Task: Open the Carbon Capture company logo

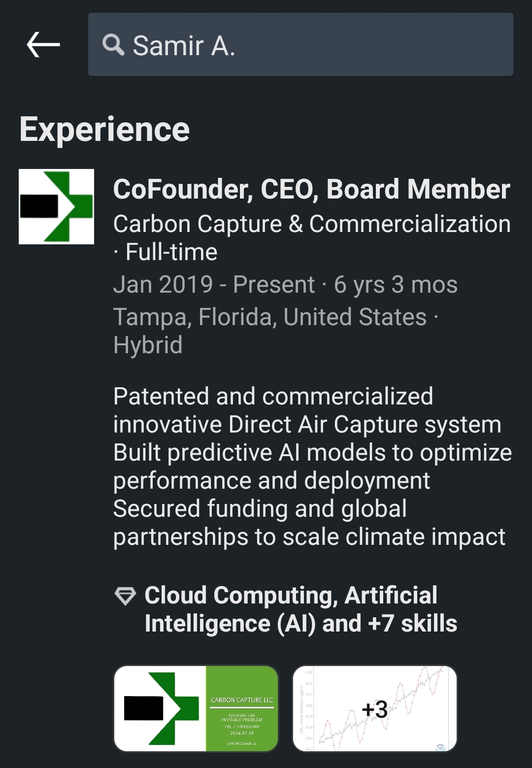Action: (56, 206)
